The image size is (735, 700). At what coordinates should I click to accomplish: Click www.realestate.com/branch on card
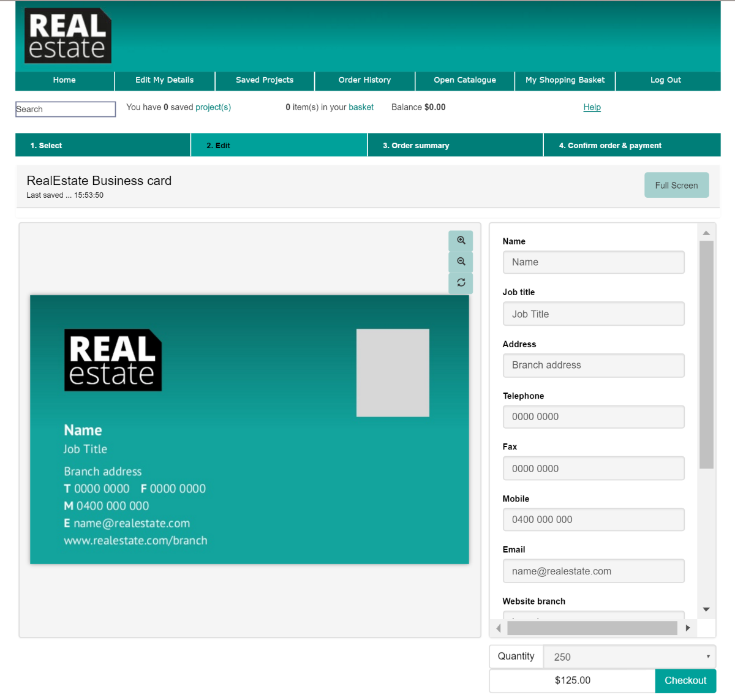tap(135, 541)
